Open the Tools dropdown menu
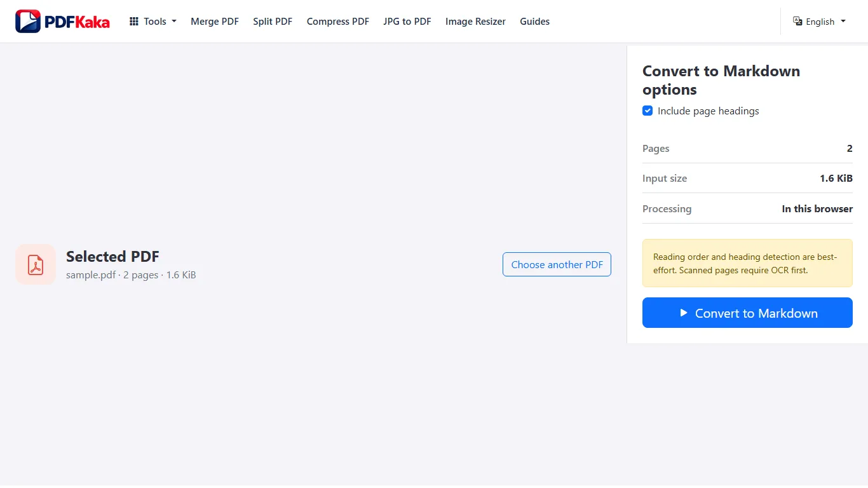Screen dimensions: 868x488 click(153, 22)
